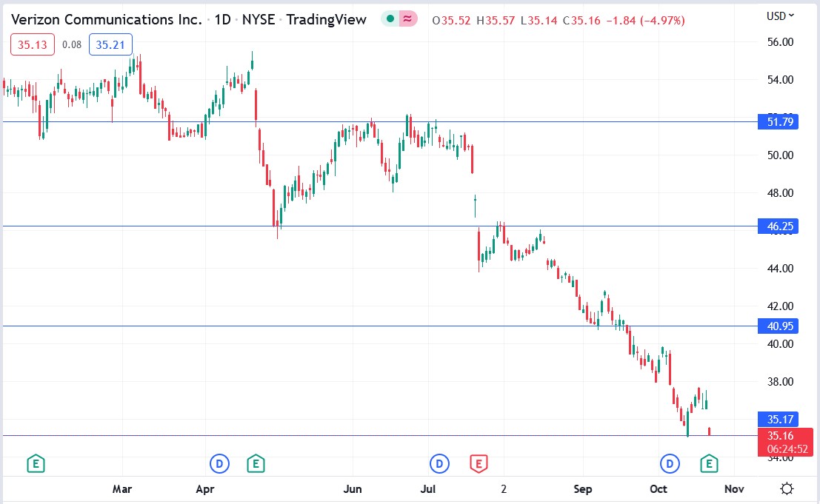Click the blue D dividend marker near April
The image size is (820, 504).
(219, 463)
